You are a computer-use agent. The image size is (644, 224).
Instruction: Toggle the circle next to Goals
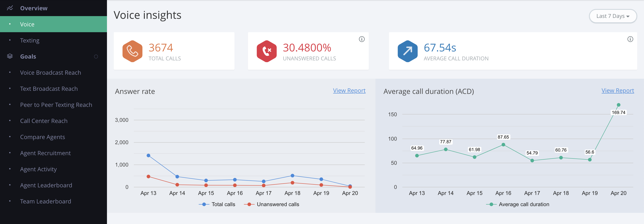tap(96, 56)
